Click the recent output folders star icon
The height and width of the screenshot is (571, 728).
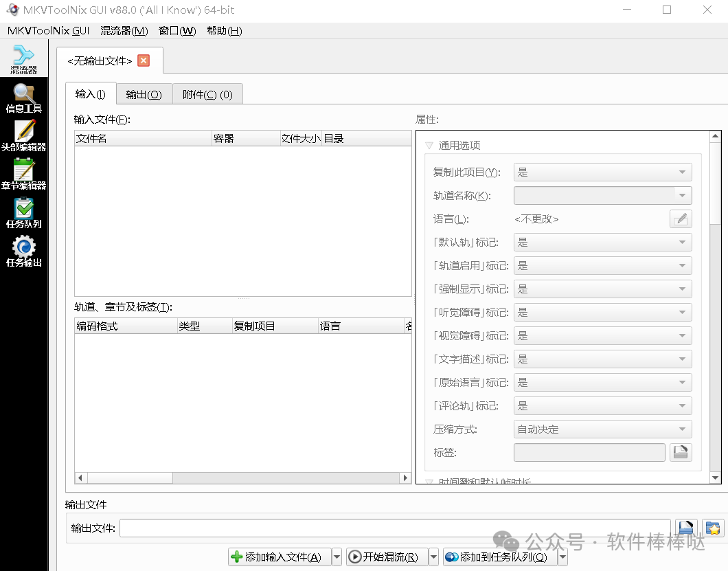tap(713, 528)
